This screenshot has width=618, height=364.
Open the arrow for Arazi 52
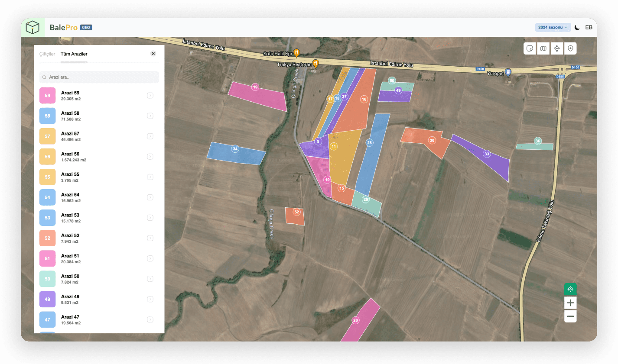(x=150, y=238)
